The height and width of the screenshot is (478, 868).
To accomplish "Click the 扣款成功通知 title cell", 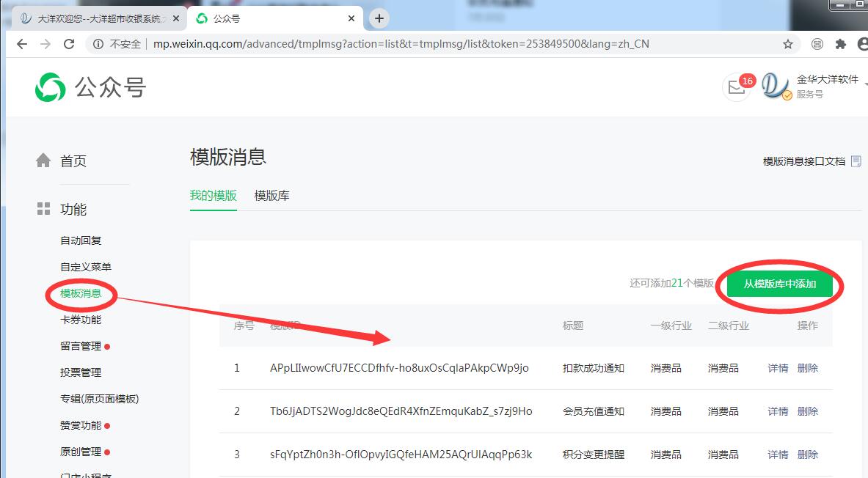I will click(x=594, y=369).
